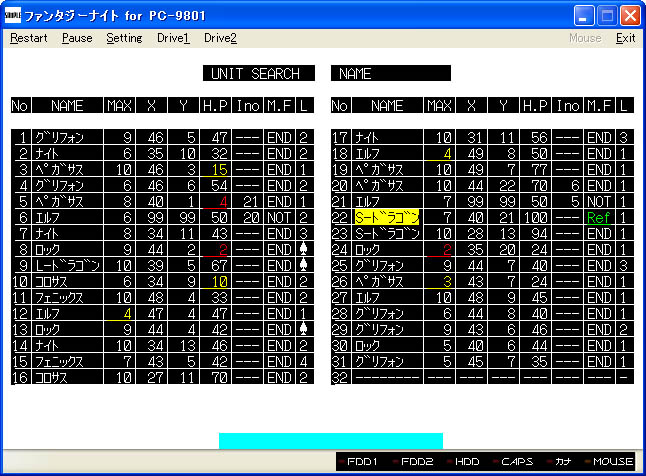Minimize the emulator window
Viewport: 646px width, 476px height.
(584, 16)
